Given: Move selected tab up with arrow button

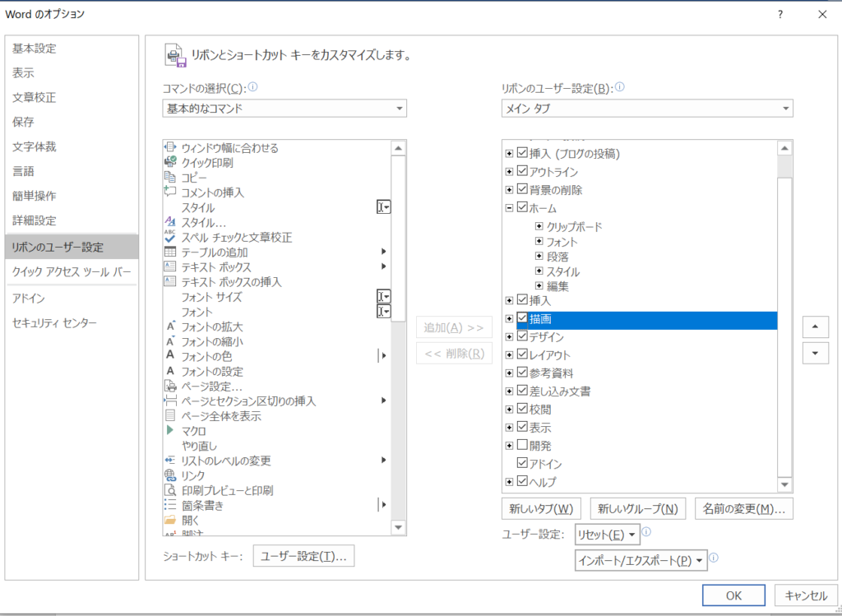Looking at the screenshot, I should [x=815, y=327].
